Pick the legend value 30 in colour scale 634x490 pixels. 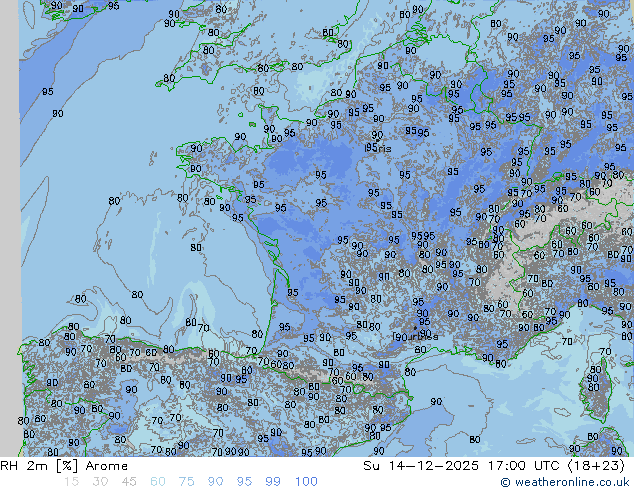100,482
